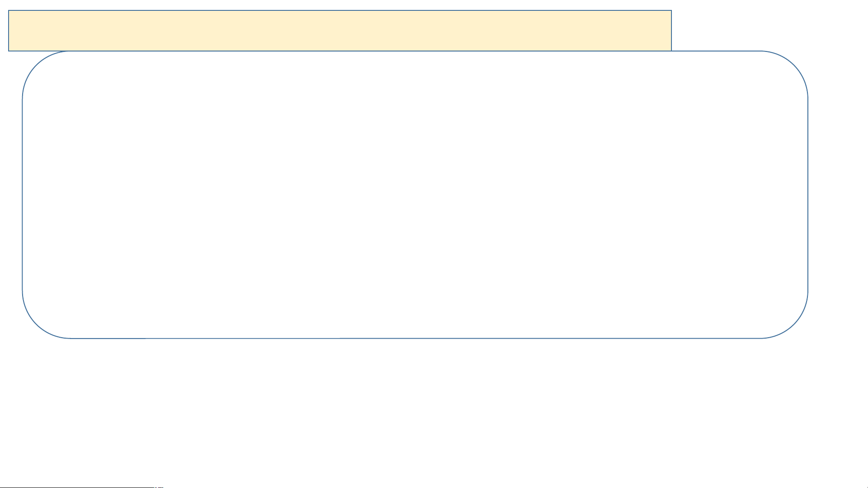Select the left edge of the rounded rectangle

click(23, 195)
